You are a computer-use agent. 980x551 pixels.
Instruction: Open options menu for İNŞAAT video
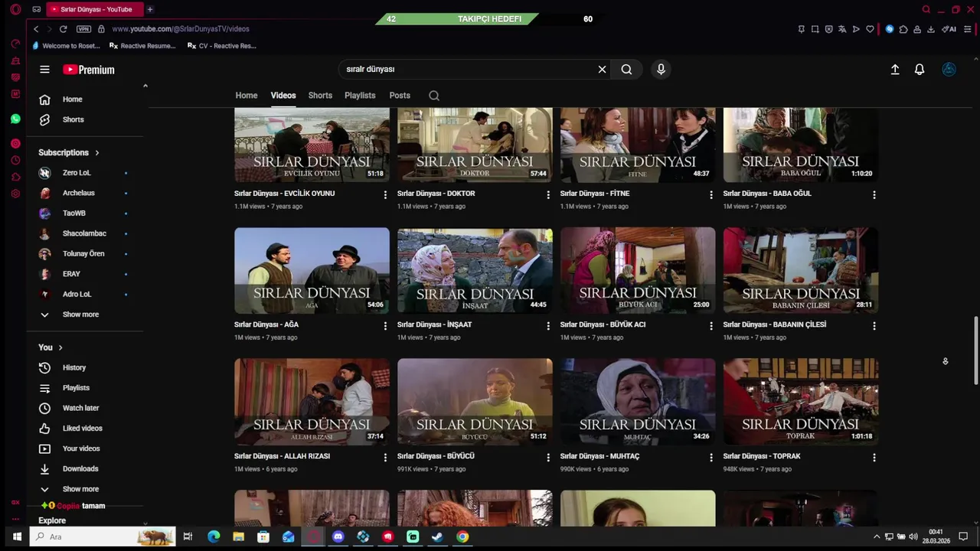pyautogui.click(x=548, y=326)
